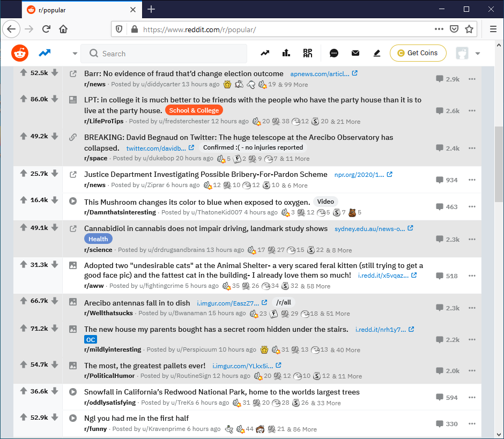Upvote the Adopted two undesirable cats post
This screenshot has width=504, height=439.
(x=24, y=264)
